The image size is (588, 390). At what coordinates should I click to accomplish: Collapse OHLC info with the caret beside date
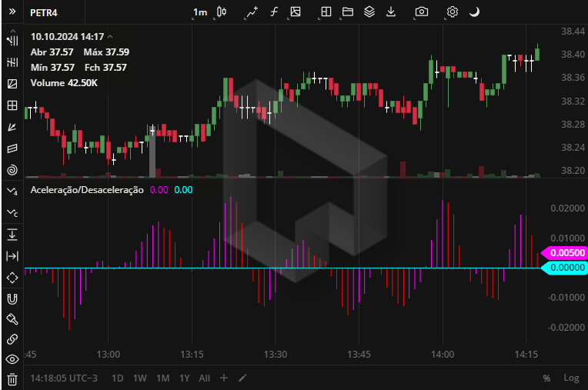pyautogui.click(x=110, y=37)
